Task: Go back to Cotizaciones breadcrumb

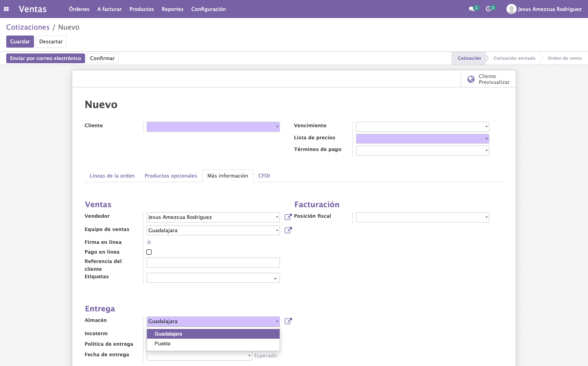Action: pyautogui.click(x=28, y=27)
